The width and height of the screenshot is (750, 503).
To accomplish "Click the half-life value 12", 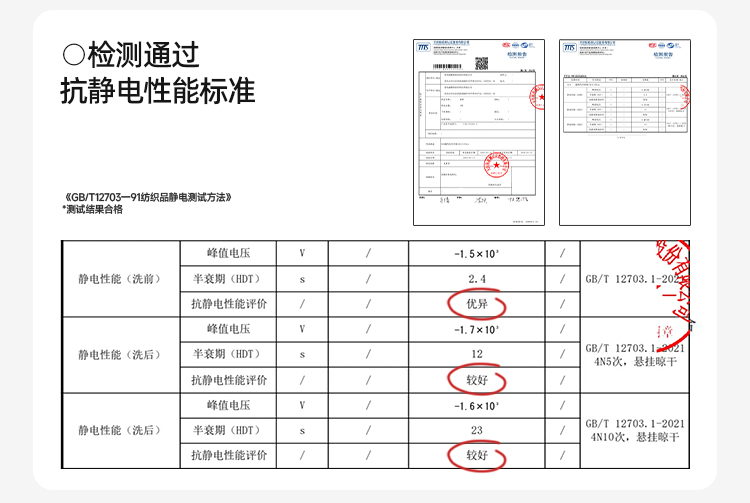I will coord(477,354).
